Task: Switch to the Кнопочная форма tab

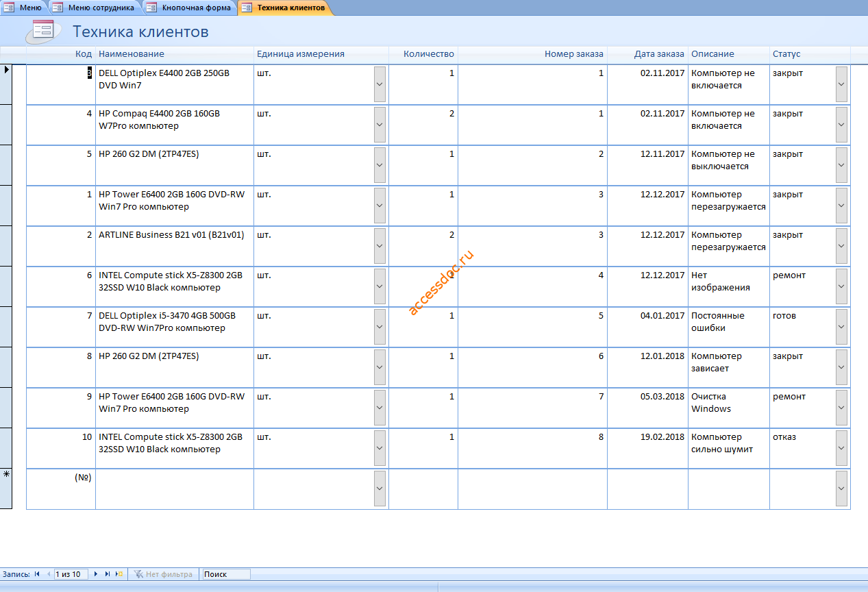Action: point(190,8)
